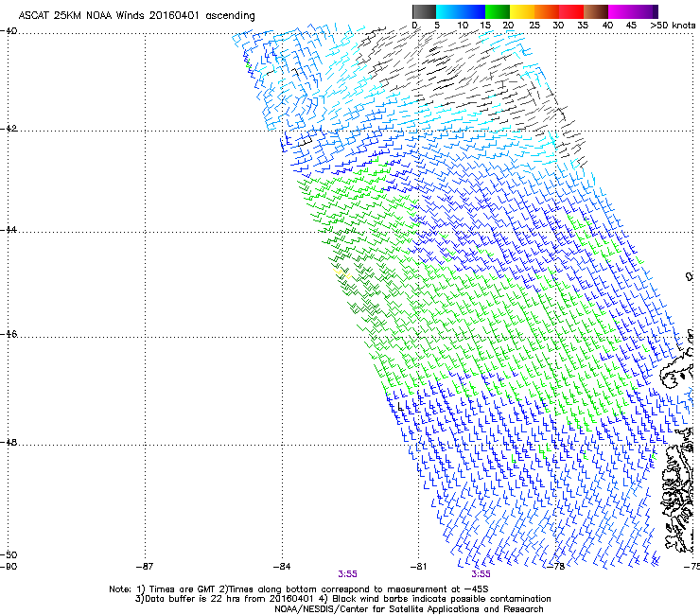Viewport: 700px width, 615px height.
Task: Click the latitude label '-42'
Action: (x=9, y=129)
